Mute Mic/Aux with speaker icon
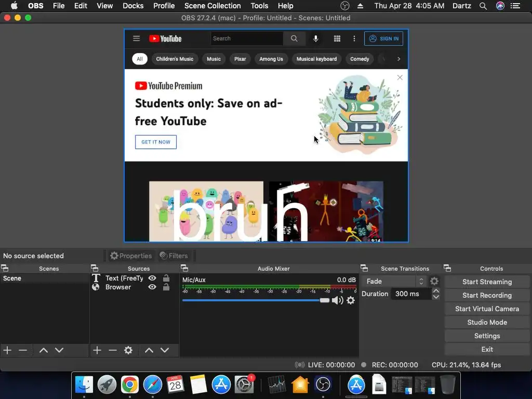532x399 pixels. coord(337,300)
